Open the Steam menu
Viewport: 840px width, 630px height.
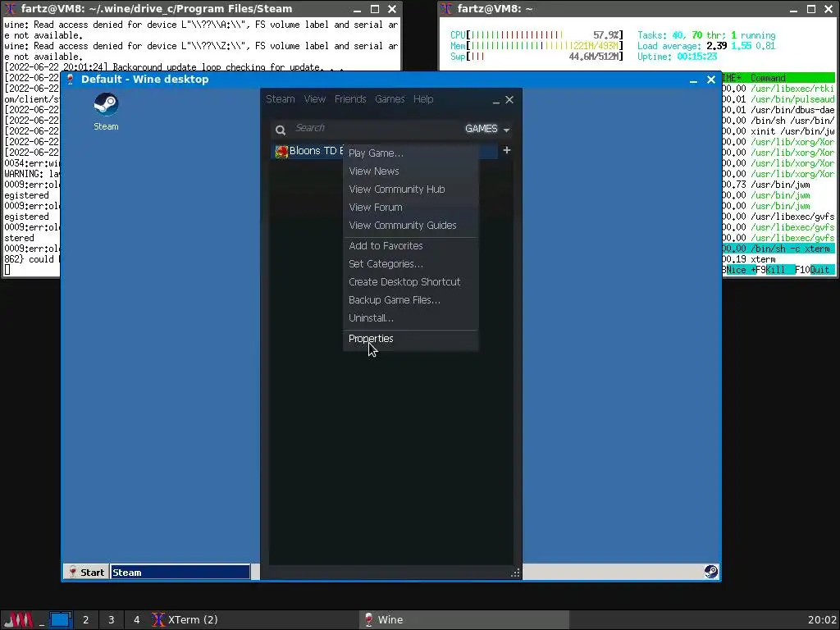coord(281,99)
